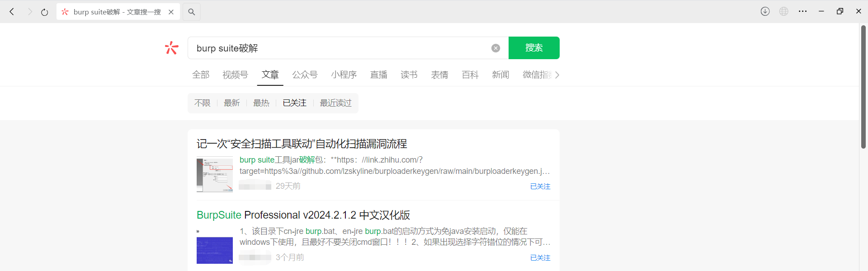Expand more categories with right chevron
Viewport: 868px width, 271px height.
[557, 75]
